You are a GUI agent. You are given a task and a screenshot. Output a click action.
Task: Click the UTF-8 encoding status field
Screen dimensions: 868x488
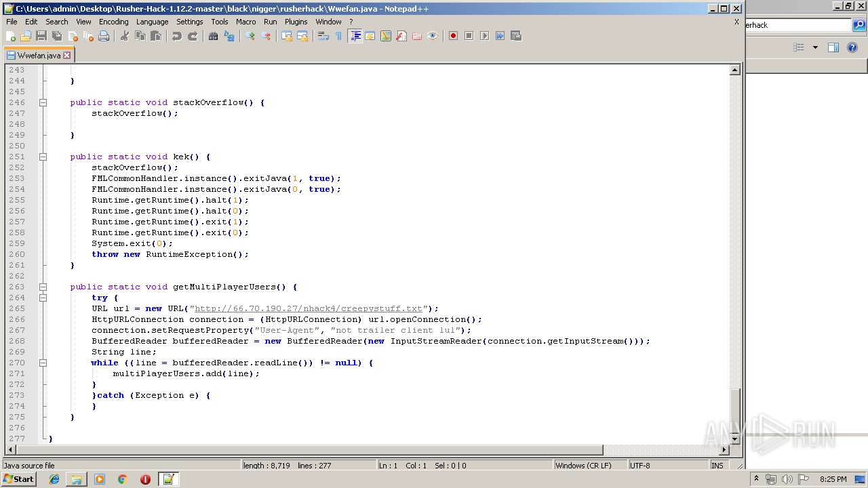pyautogui.click(x=667, y=466)
